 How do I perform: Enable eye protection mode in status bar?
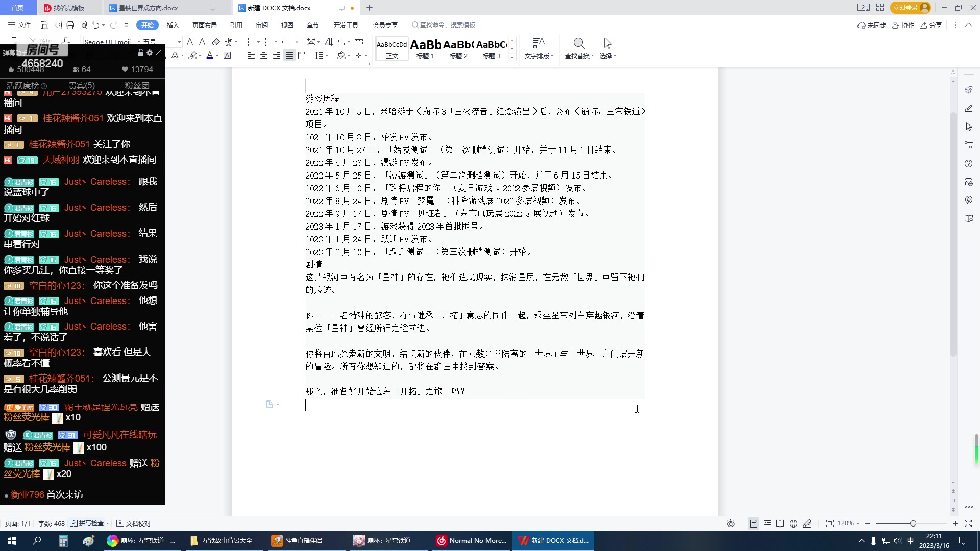coord(731,523)
